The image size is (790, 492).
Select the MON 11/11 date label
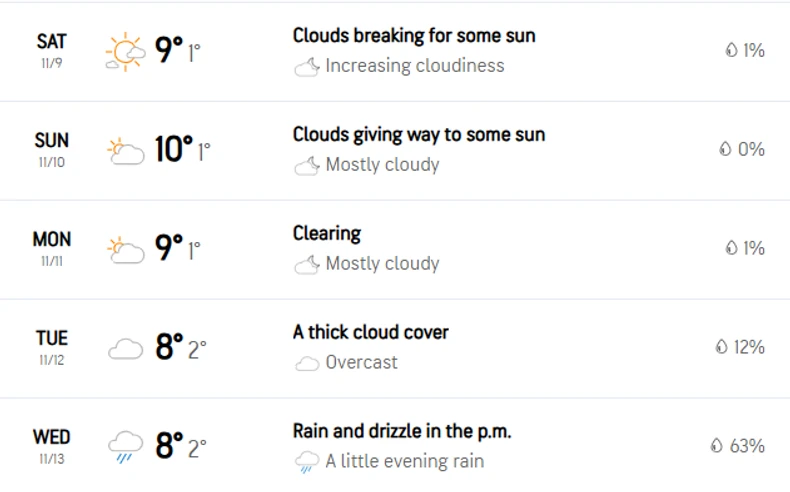pyautogui.click(x=51, y=248)
